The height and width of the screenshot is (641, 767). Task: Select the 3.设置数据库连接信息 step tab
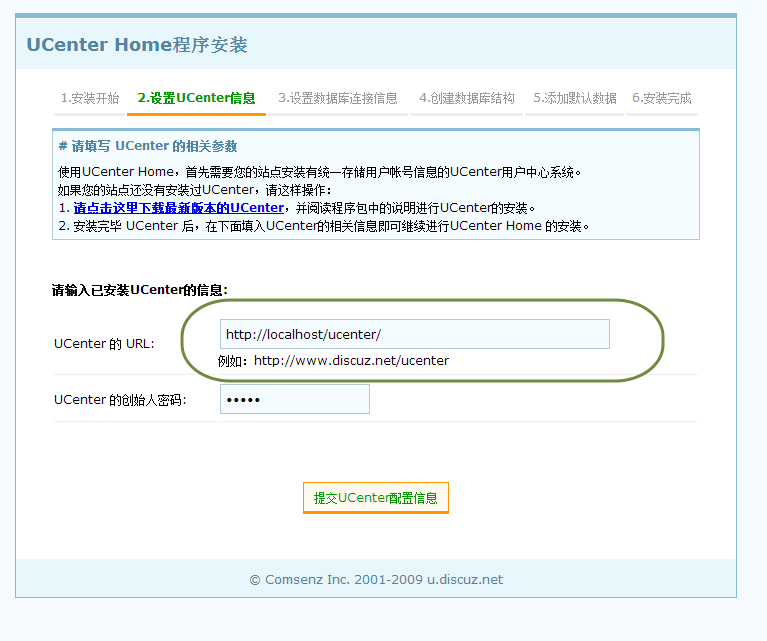click(338, 98)
